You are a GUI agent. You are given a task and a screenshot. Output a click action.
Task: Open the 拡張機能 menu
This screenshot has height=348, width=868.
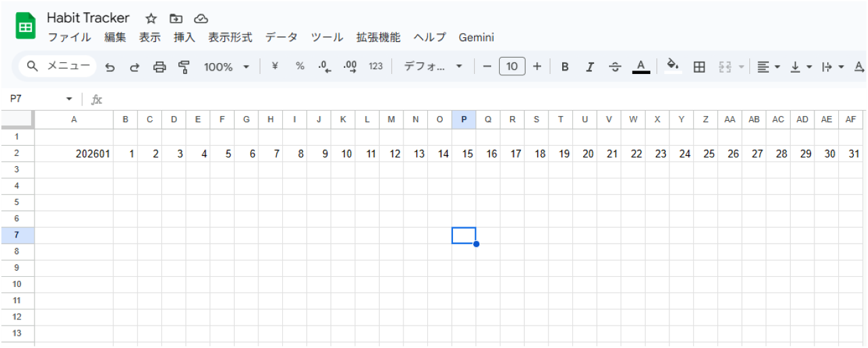[x=378, y=38]
